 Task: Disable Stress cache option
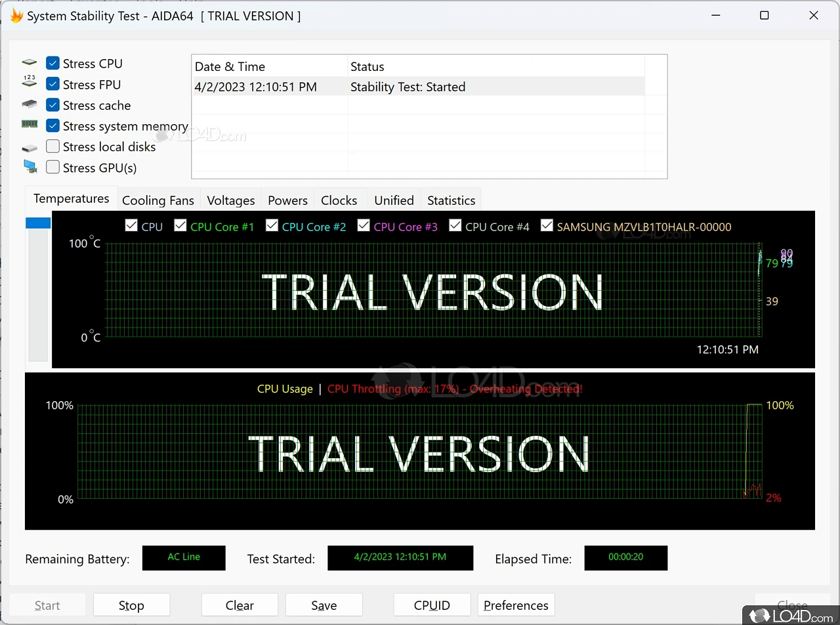point(53,105)
